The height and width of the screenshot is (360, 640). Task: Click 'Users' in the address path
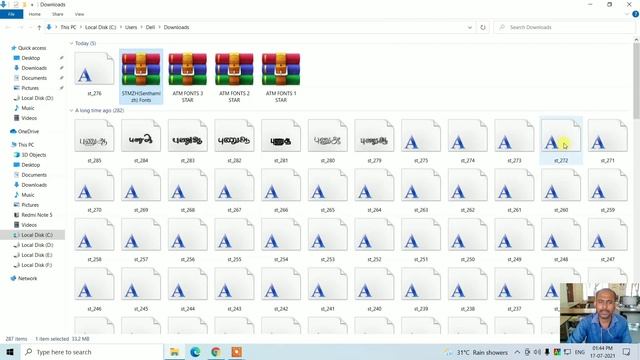pos(131,27)
